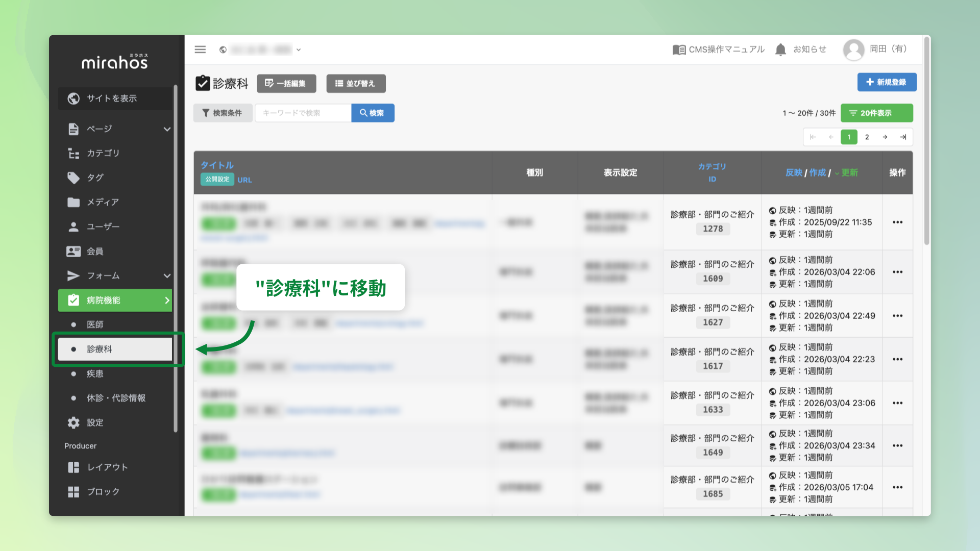Screen dimensions: 980x551
Task: Click the 一括編集 button
Action: (x=286, y=84)
